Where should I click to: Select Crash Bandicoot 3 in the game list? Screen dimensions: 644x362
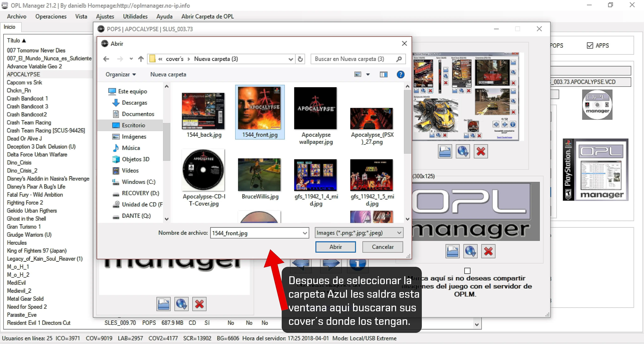[x=28, y=107]
